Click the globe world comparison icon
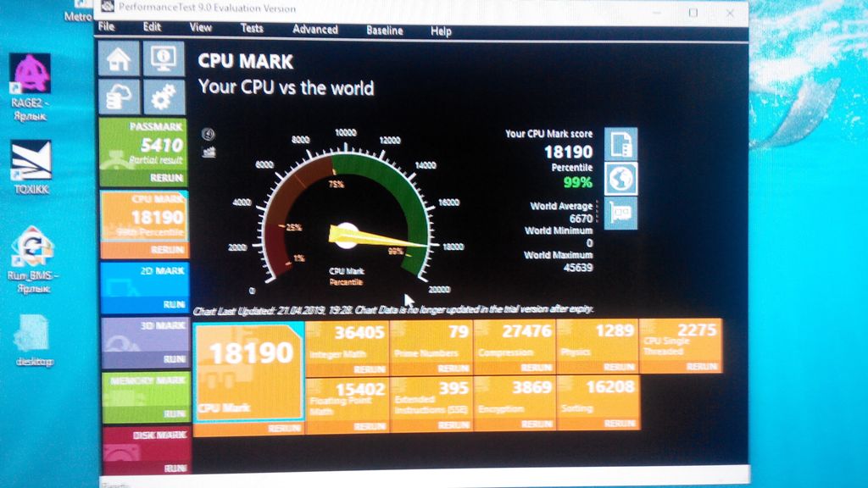Viewport: 868px width, 488px height. [x=620, y=178]
